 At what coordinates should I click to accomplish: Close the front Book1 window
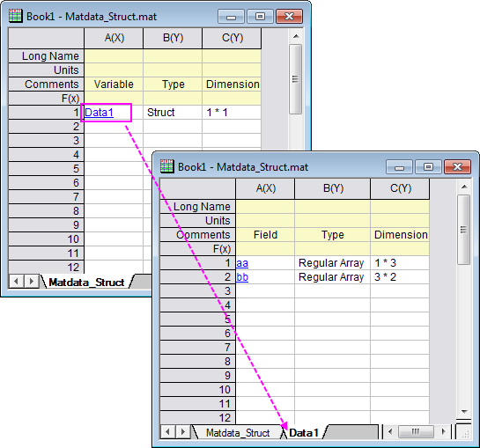pyautogui.click(x=457, y=167)
